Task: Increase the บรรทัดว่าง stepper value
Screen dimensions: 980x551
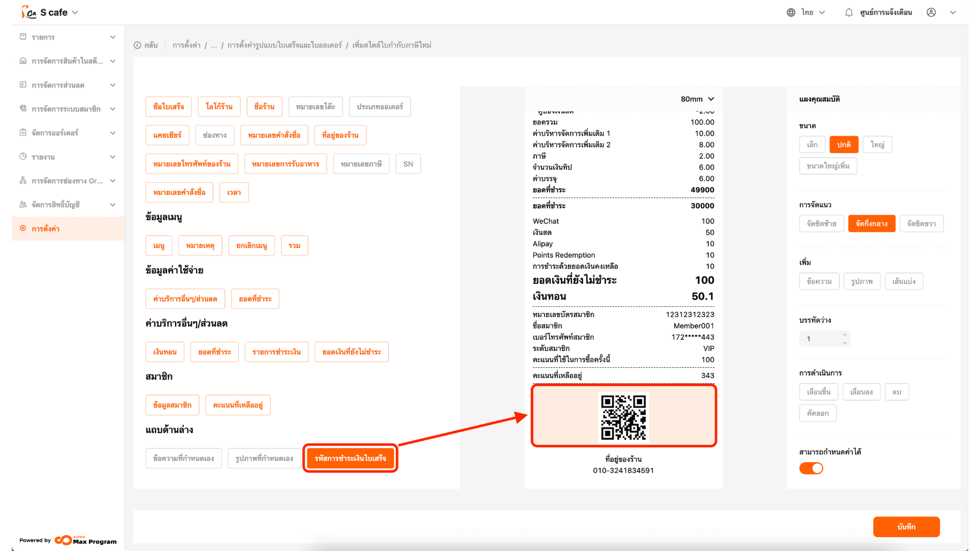Action: [x=845, y=335]
